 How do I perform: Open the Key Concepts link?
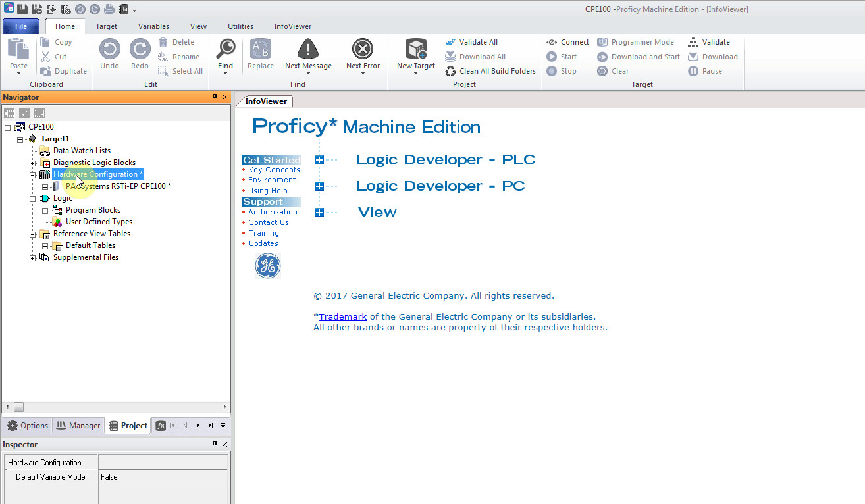pos(274,170)
